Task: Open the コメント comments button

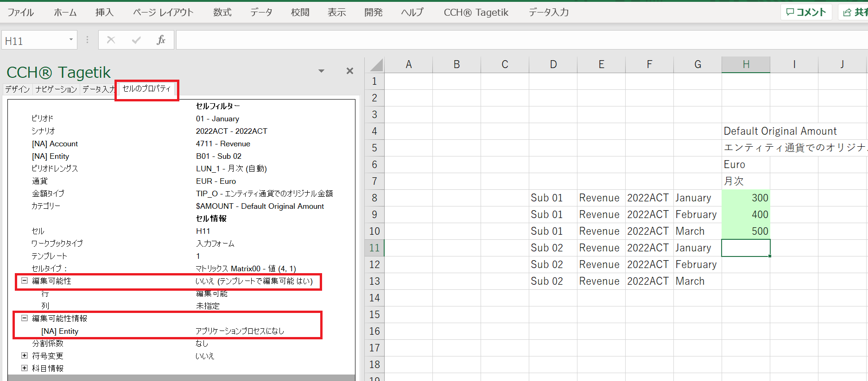Action: pos(806,12)
